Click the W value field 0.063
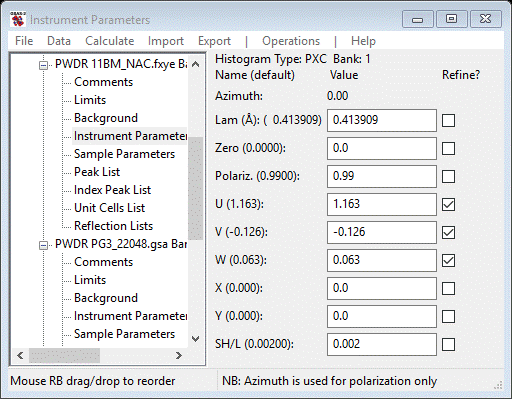 coord(382,260)
